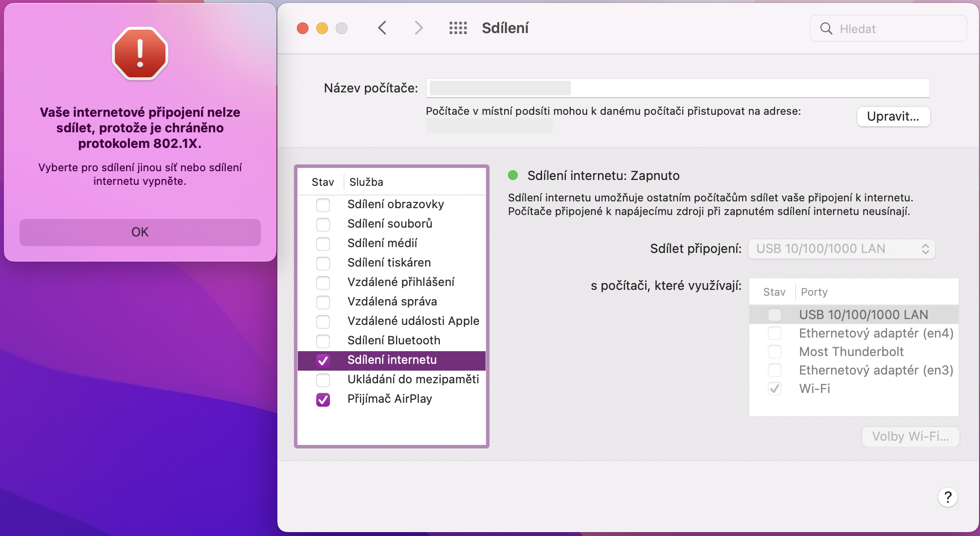This screenshot has height=536, width=980.
Task: Select the Most Thunderbolt port row
Action: [851, 352]
